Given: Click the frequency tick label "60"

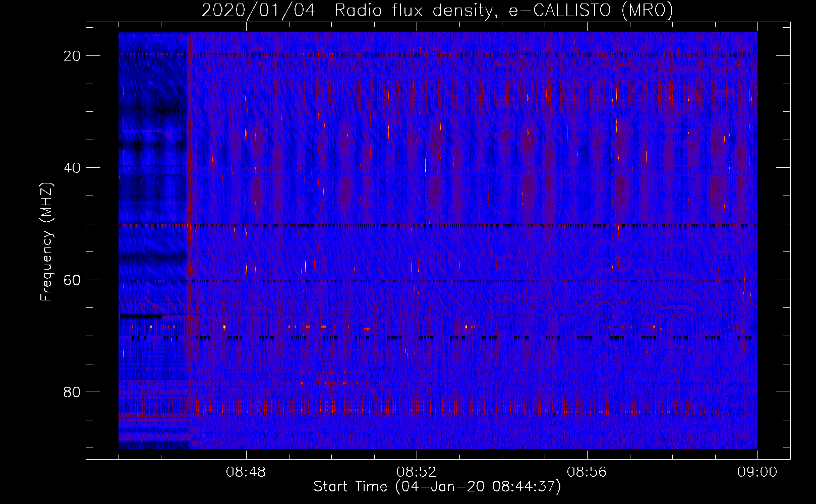Looking at the screenshot, I should pos(72,280).
